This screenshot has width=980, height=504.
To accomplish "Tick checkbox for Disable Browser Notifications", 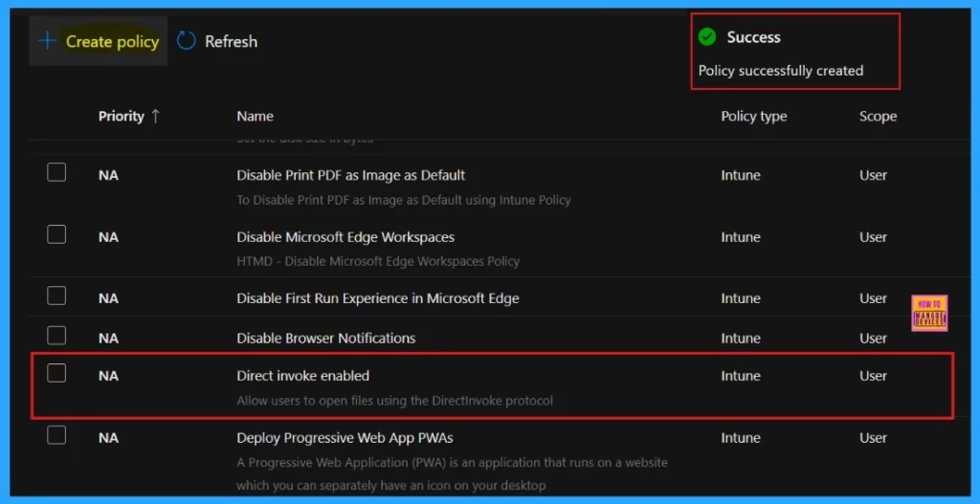I will [56, 336].
